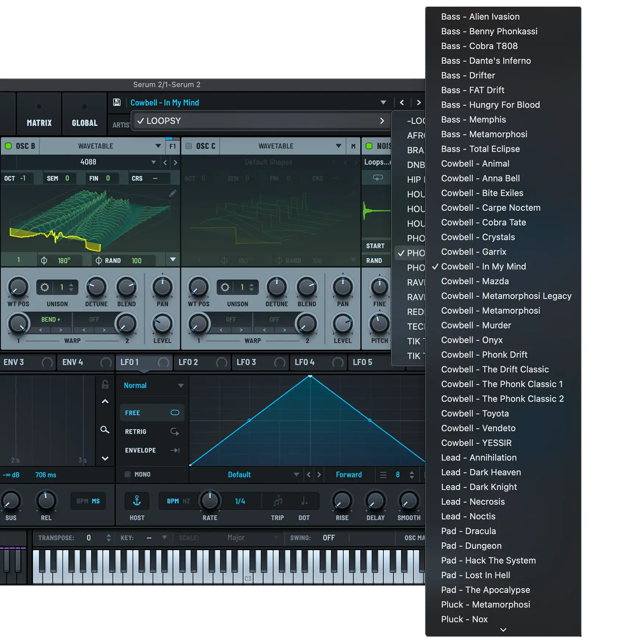The height and width of the screenshot is (644, 644).
Task: Disable the OSC B power toggle
Action: coord(8,146)
